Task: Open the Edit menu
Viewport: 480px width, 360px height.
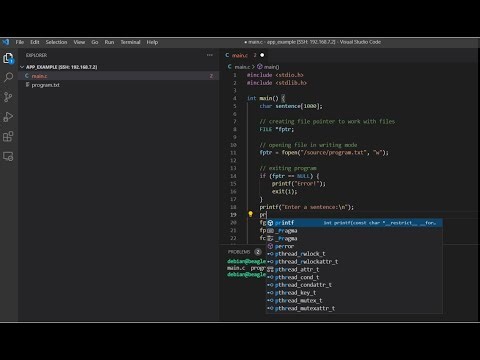Action: [35, 42]
